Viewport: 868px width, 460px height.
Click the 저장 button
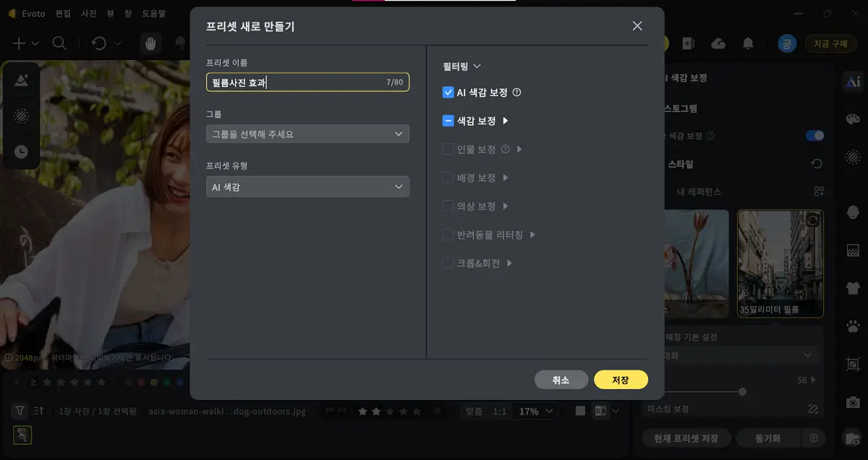(621, 380)
